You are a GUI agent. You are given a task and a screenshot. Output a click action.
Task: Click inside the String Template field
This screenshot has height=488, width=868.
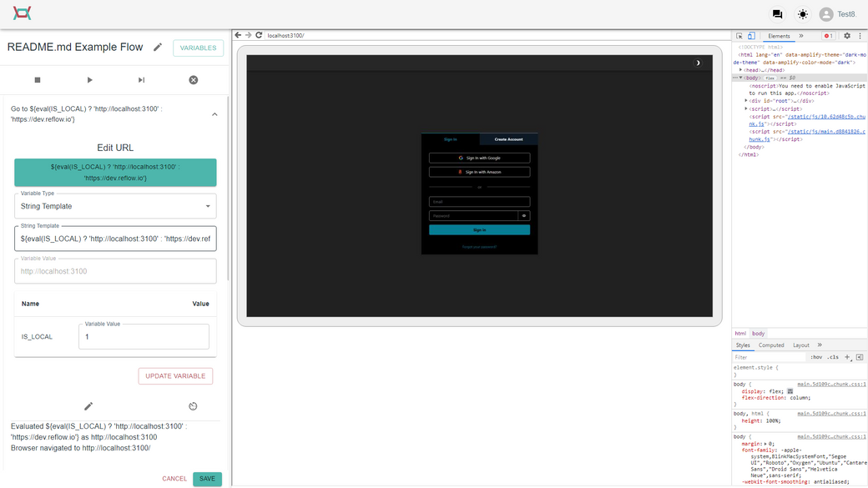[x=113, y=239]
